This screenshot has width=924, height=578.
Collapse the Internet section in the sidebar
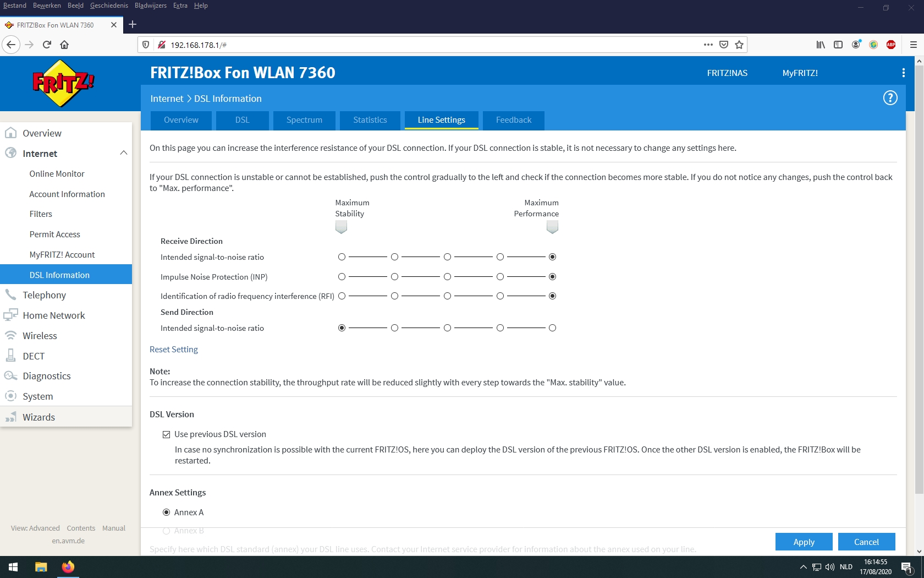pyautogui.click(x=123, y=153)
